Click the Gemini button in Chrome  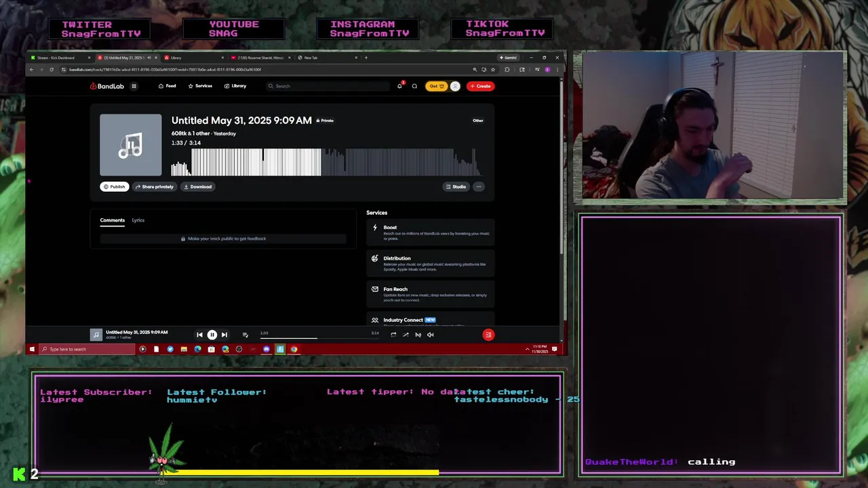point(509,58)
